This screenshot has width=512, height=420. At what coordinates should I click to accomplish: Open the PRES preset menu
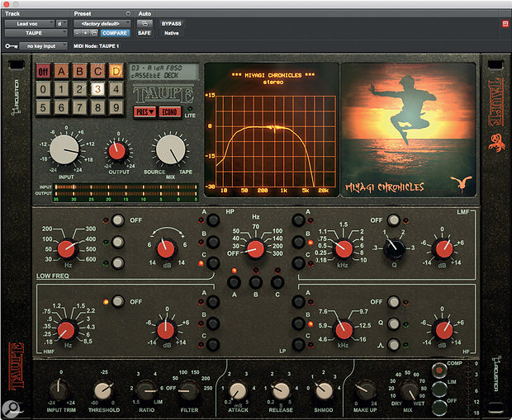coord(145,112)
